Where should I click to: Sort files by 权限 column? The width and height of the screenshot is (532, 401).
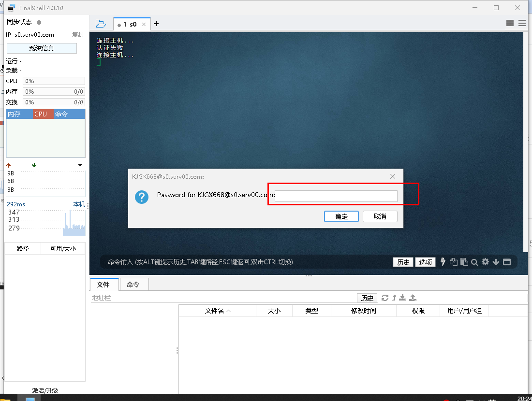click(x=418, y=311)
